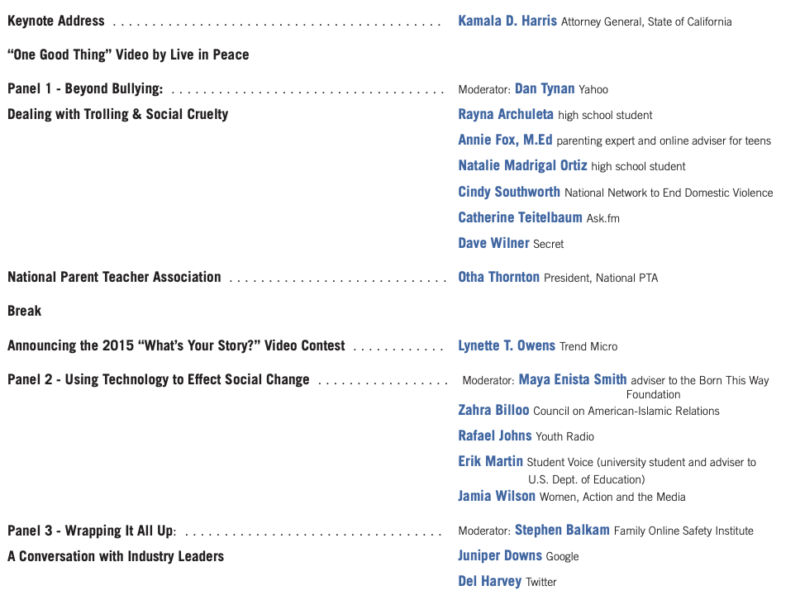Click Erik Martin speaker name

pos(490,462)
